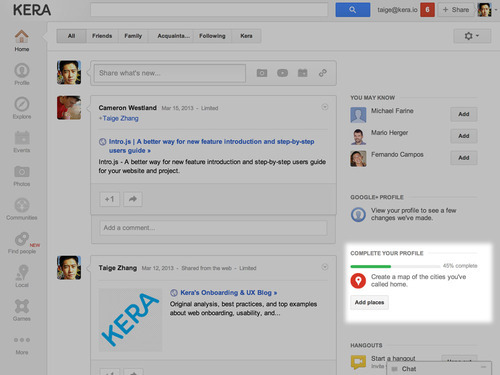Screen dimensions: 500x375
Task: Click Michael Farine's profile picture
Action: [x=358, y=115]
